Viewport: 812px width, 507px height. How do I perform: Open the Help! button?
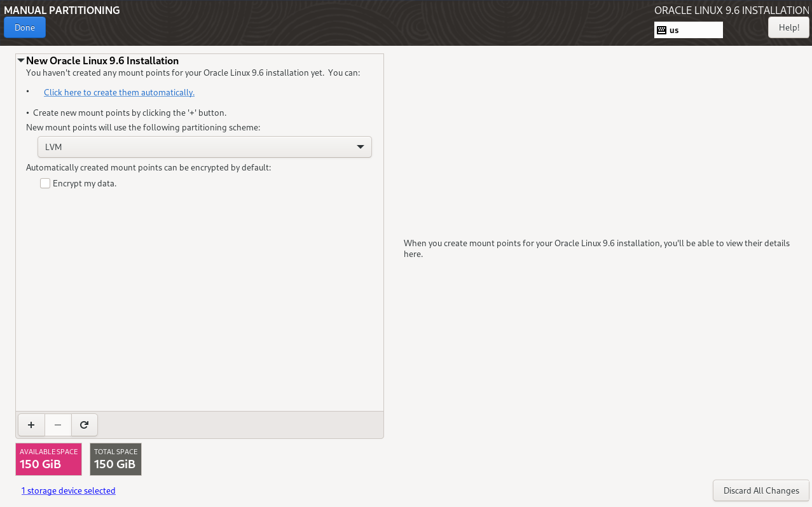pos(788,27)
